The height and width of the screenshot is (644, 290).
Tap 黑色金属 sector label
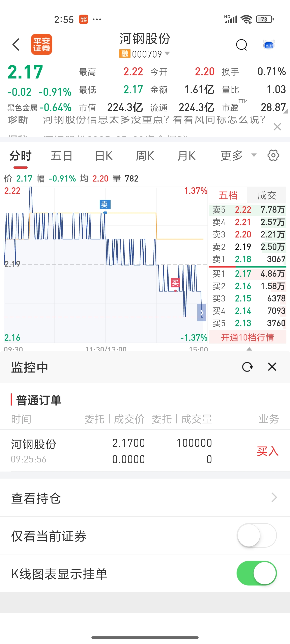click(x=22, y=108)
